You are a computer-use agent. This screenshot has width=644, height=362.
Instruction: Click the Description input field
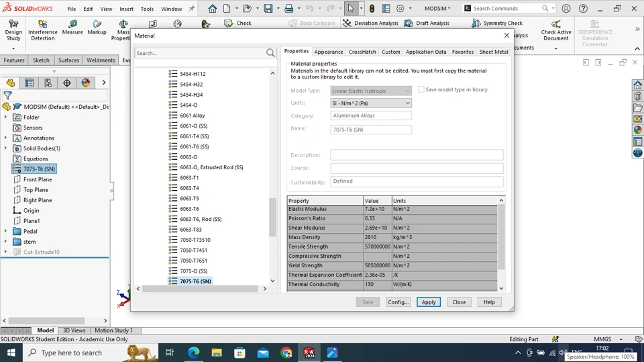click(417, 155)
